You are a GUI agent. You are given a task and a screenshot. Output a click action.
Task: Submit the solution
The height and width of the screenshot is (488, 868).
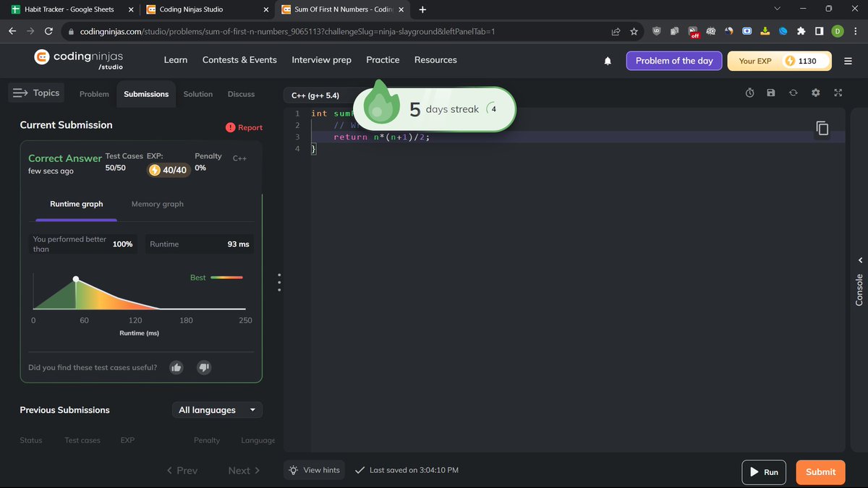tap(821, 472)
